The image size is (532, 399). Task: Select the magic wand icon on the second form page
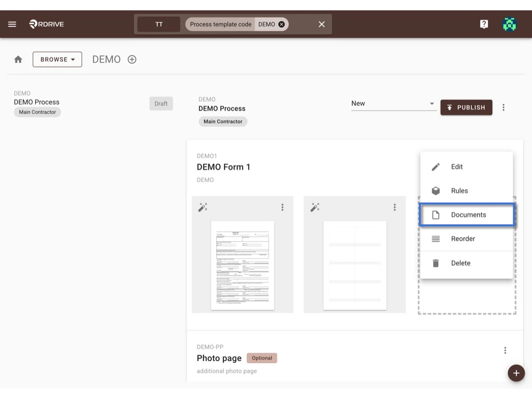pyautogui.click(x=315, y=207)
